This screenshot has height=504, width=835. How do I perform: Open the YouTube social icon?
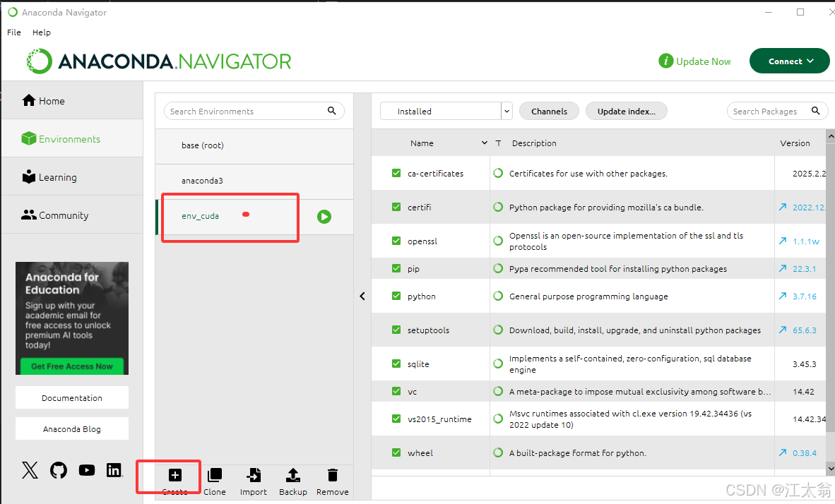(x=87, y=470)
